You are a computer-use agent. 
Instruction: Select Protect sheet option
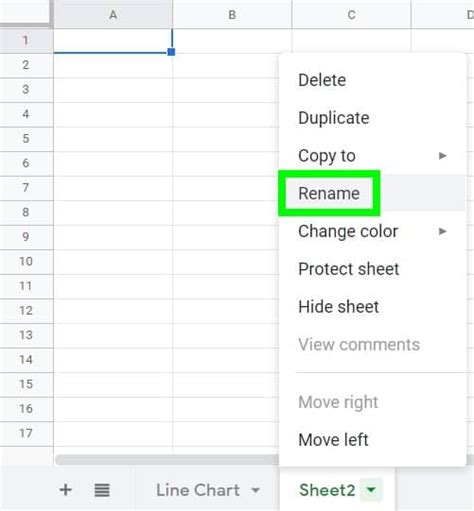click(x=349, y=269)
